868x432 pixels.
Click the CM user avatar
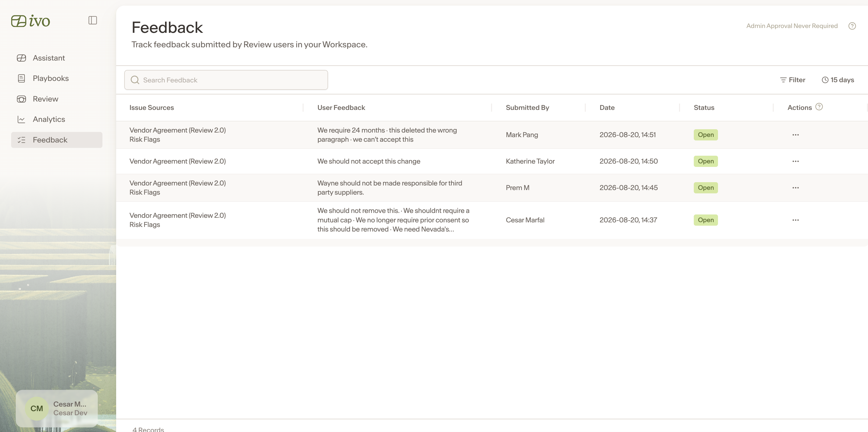coord(37,408)
